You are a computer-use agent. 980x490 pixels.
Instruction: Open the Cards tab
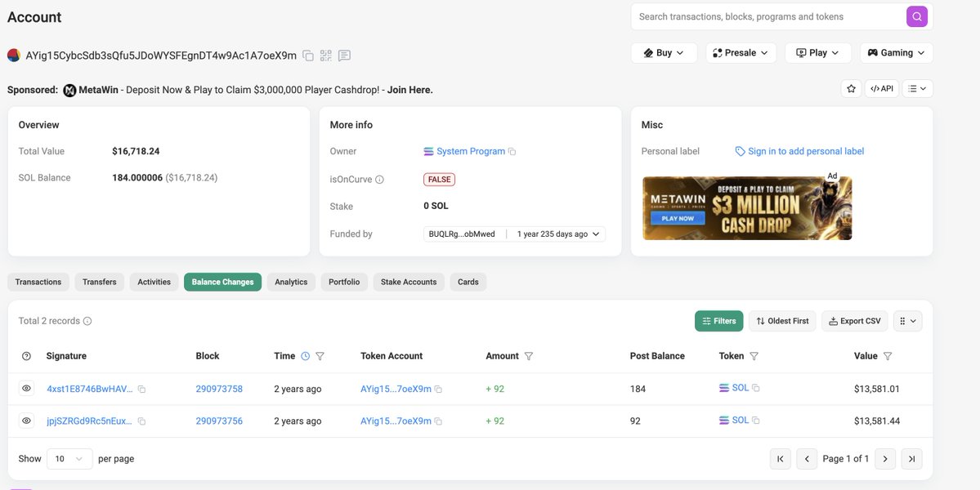[x=468, y=282]
